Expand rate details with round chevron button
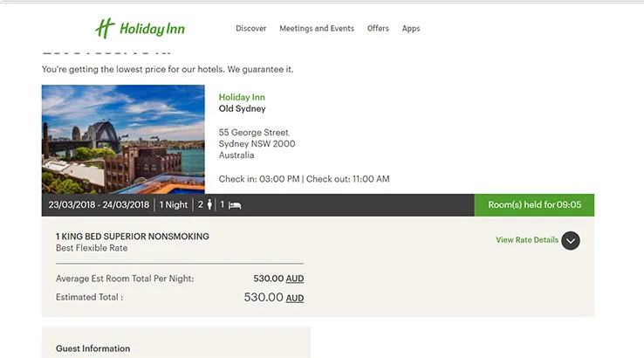644x358 pixels. [571, 240]
